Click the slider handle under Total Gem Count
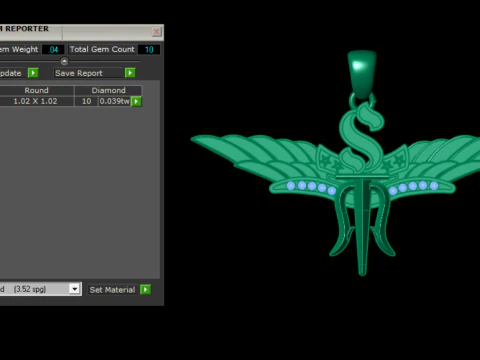 pos(64,61)
